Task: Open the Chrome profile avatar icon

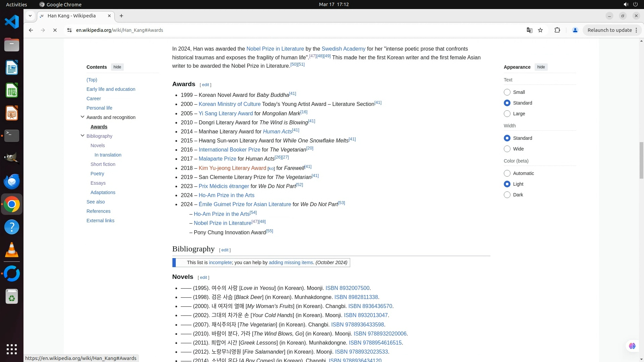Action: 575,30
